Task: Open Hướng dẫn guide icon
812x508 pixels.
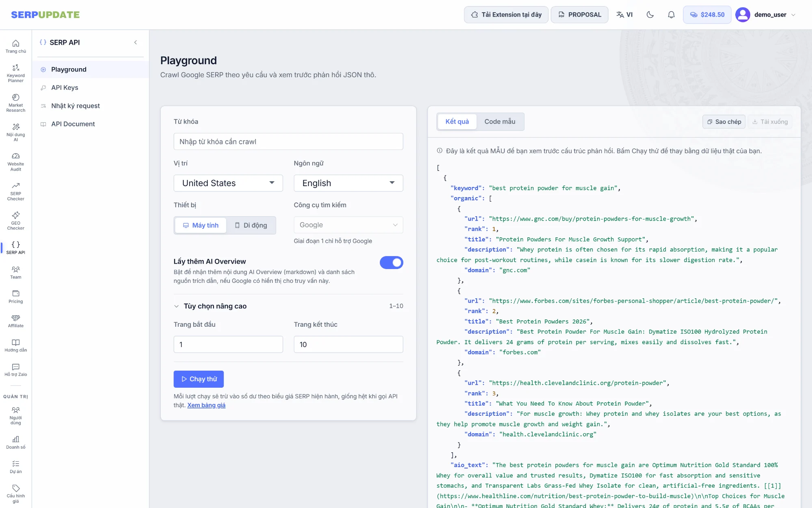Action: (16, 345)
